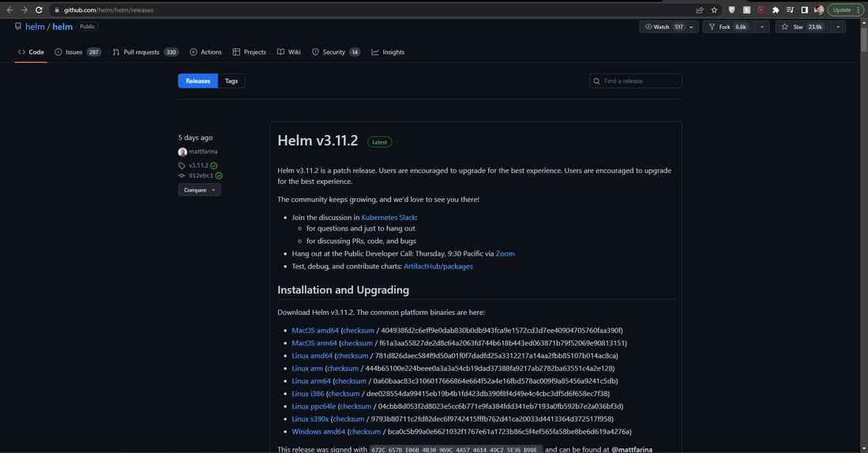Toggle the browser side panel icon
The image size is (868, 453).
tap(804, 10)
